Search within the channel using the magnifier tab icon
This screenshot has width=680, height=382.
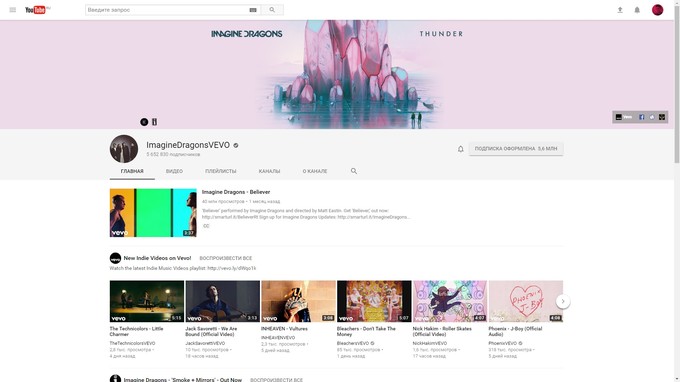(354, 171)
